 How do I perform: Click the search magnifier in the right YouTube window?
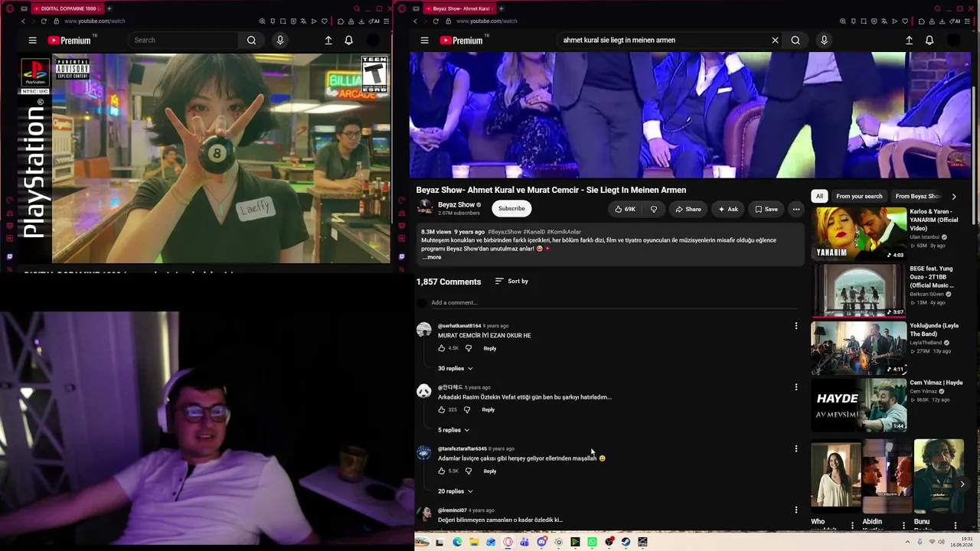coord(795,41)
